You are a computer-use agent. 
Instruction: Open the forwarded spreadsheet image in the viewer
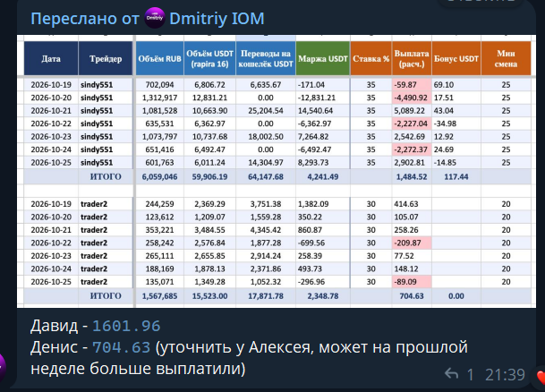coord(277,171)
